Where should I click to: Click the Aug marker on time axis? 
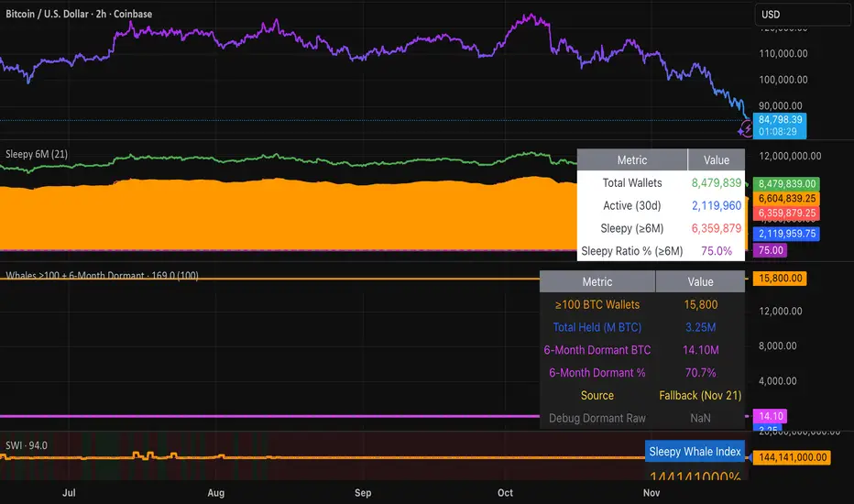[215, 492]
